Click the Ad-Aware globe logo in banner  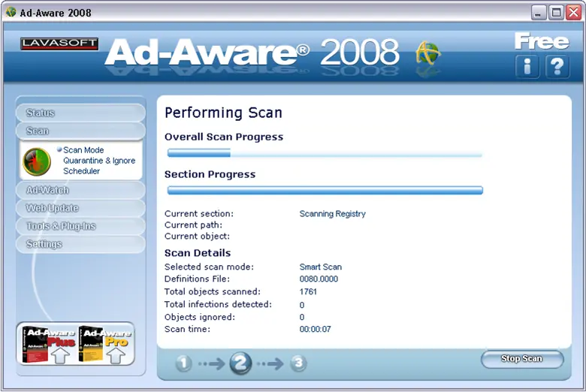(x=428, y=53)
